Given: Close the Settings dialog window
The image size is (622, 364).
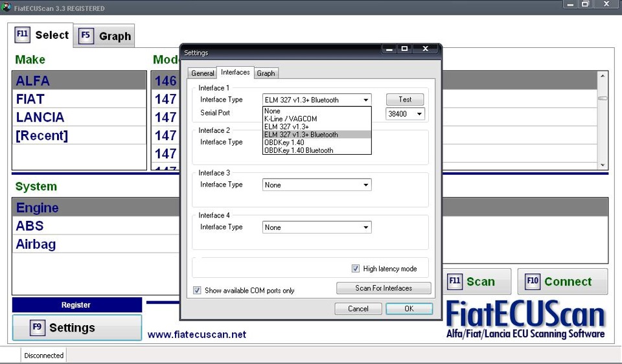Looking at the screenshot, I should (x=426, y=49).
